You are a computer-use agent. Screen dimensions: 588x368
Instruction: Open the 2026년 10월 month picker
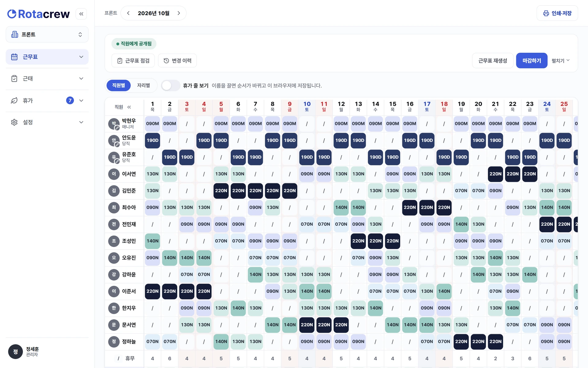click(x=153, y=13)
